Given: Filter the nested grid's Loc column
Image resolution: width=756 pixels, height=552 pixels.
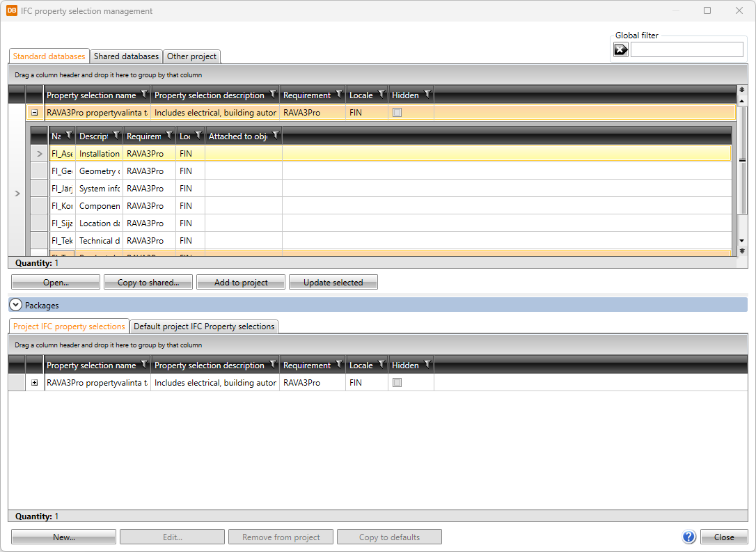Looking at the screenshot, I should click(198, 136).
